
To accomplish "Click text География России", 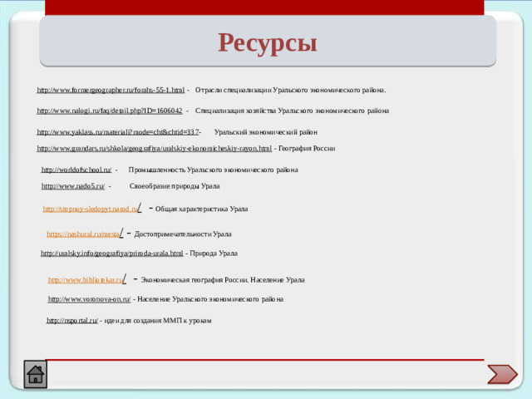I will coord(307,149).
